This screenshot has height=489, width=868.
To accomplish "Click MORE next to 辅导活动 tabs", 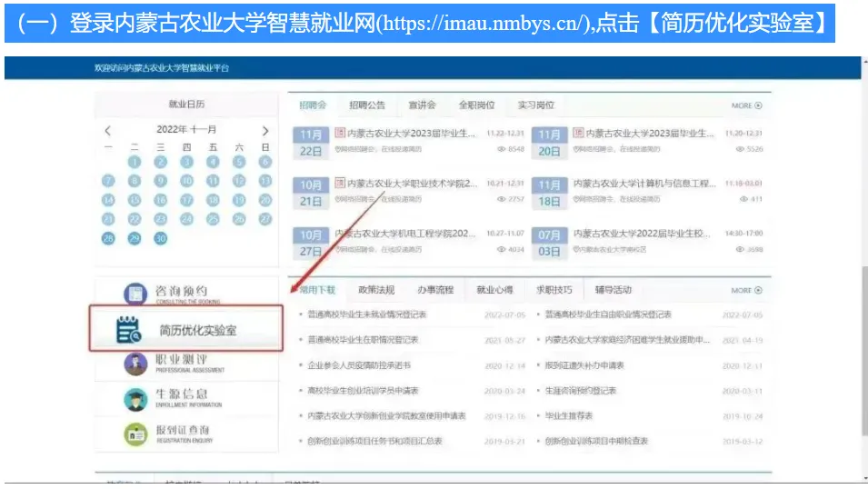I will [x=746, y=290].
